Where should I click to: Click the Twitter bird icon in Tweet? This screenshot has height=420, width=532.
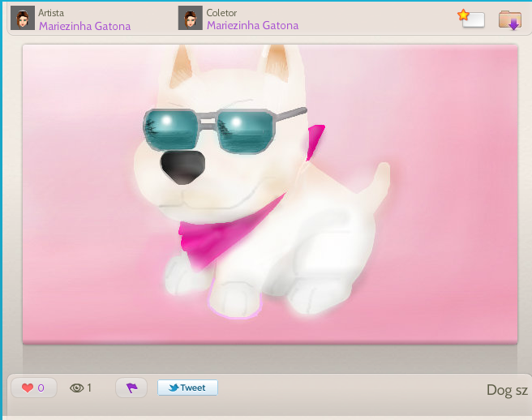[x=173, y=388]
